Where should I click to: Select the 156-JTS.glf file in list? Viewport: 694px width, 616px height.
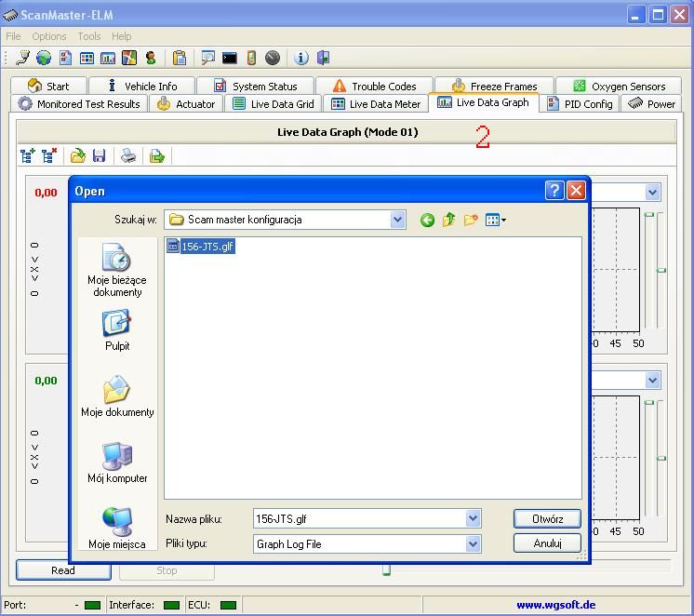point(200,247)
